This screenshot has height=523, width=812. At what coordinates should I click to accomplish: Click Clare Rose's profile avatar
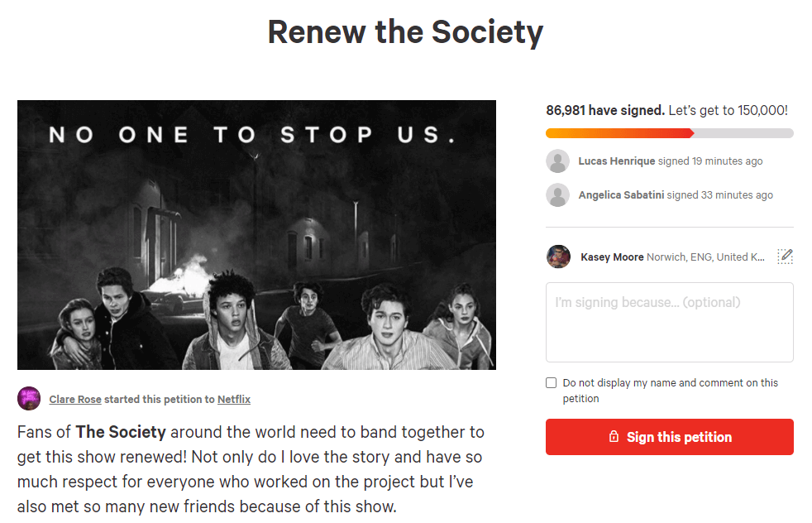point(29,399)
